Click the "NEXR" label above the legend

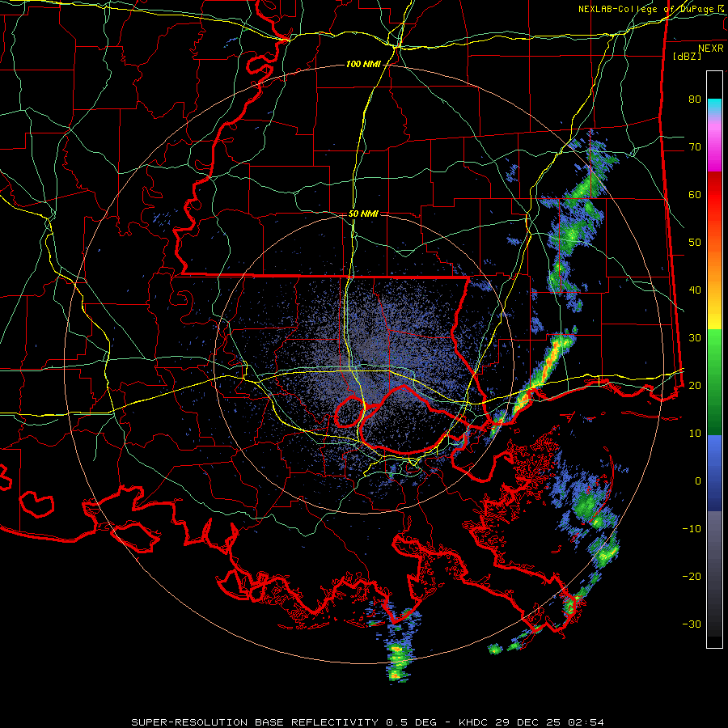click(711, 49)
